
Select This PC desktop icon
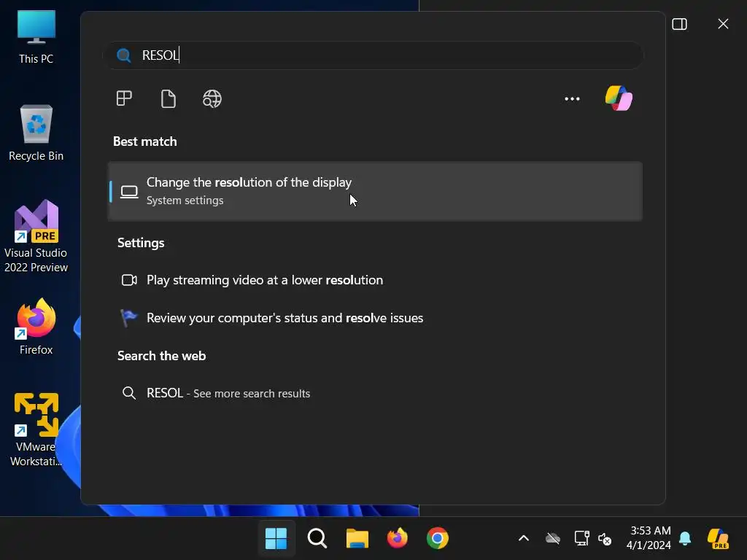click(36, 38)
